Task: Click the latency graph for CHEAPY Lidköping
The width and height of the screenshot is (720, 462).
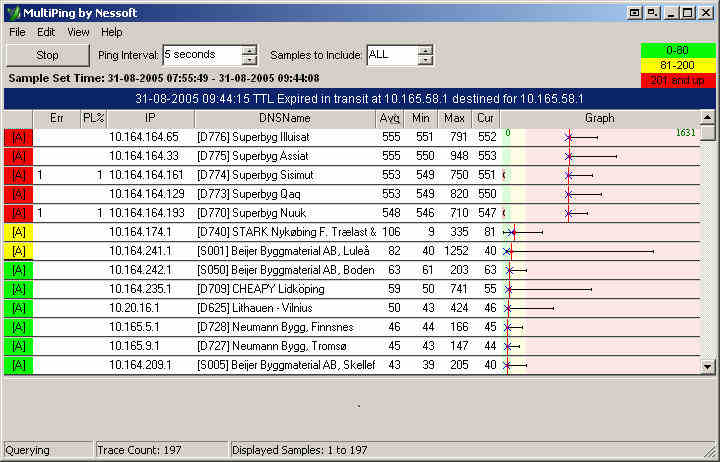Action: tap(601, 289)
